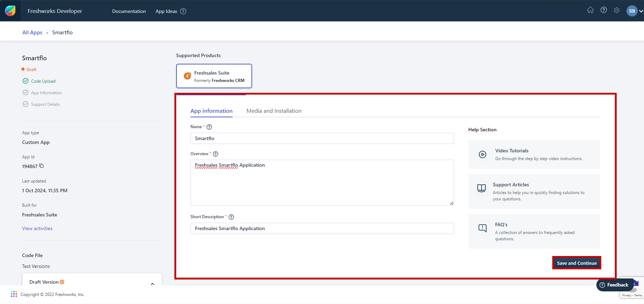644x304 pixels.
Task: Click the Freshworks Developer title
Action: point(55,11)
